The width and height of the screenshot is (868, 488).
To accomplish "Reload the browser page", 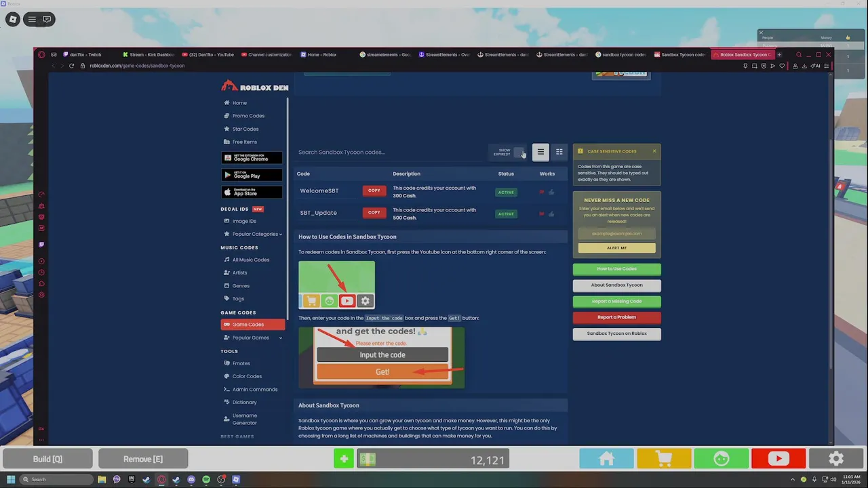I will [x=71, y=66].
